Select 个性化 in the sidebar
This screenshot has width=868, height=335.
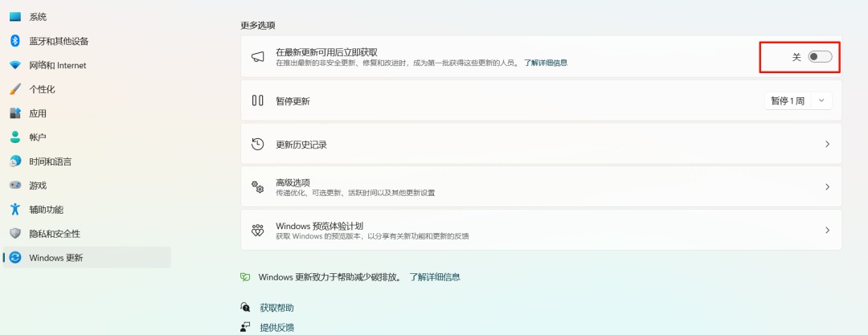pos(87,89)
